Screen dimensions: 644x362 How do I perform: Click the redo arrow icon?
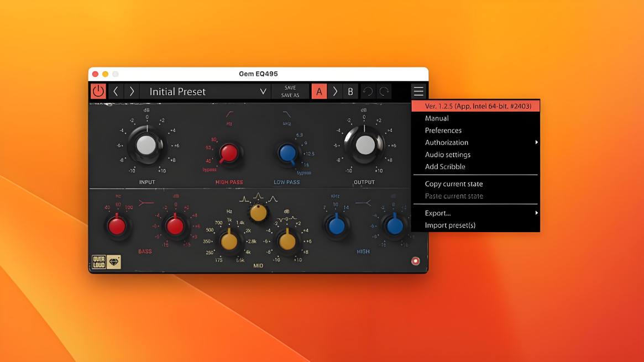(x=384, y=92)
